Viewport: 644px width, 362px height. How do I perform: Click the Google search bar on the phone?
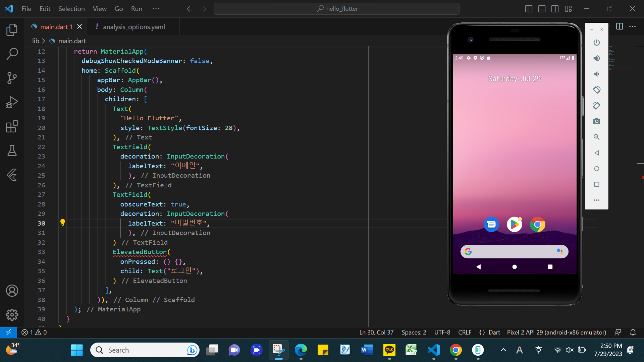pos(514,251)
